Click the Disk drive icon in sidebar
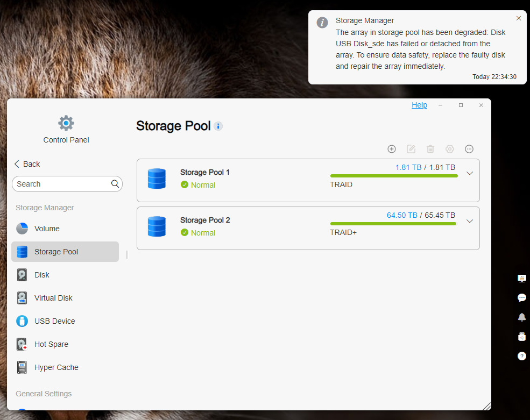 [22, 275]
